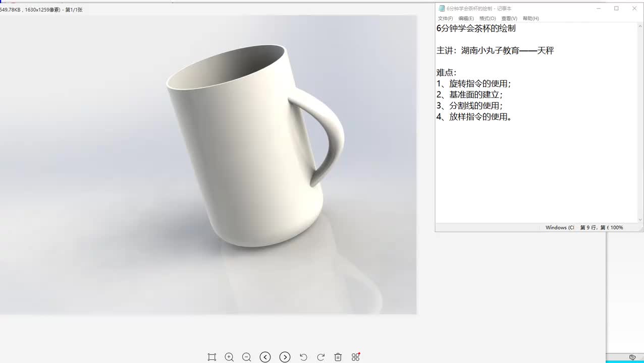Image resolution: width=644 pixels, height=363 pixels.
Task: Click the text 难点：
Action: pyautogui.click(x=447, y=73)
